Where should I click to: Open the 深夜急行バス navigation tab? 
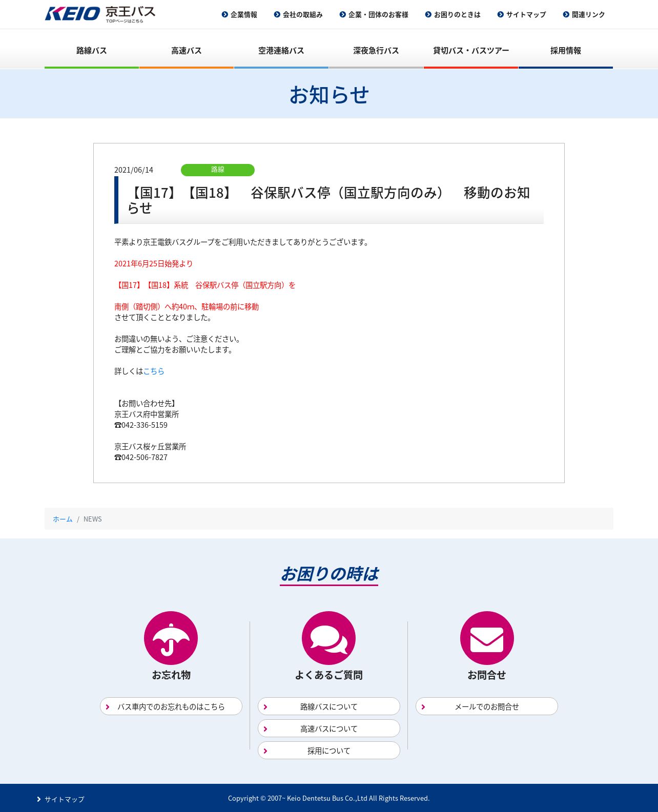[376, 50]
